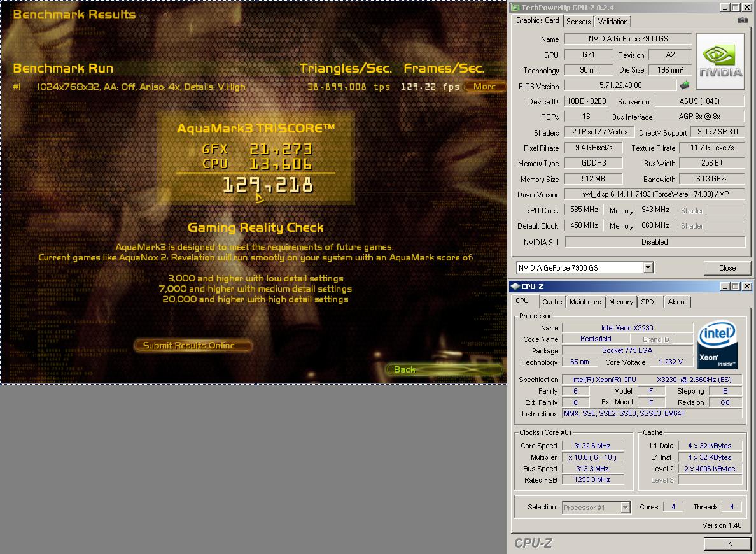Click the GPU-Z title bar icon
The width and height of the screenshot is (756, 554).
click(x=515, y=8)
